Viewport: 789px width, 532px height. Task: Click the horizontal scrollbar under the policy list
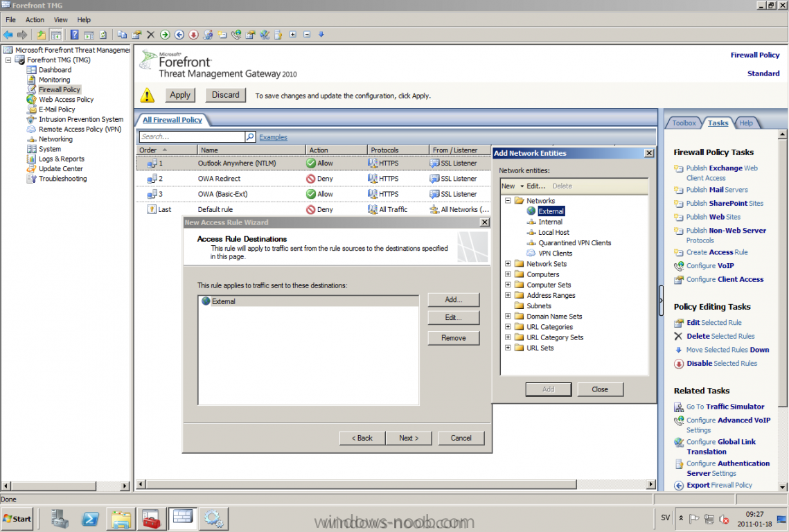tap(361, 484)
